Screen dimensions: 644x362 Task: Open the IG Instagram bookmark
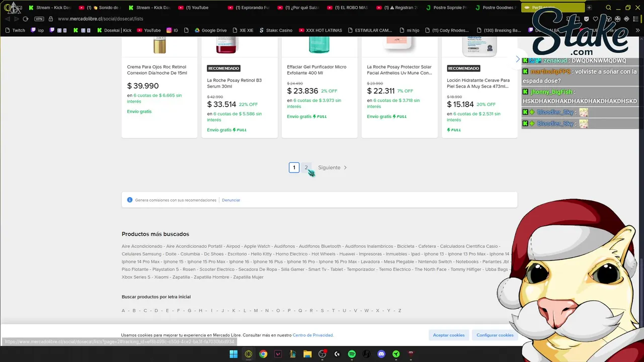tap(172, 30)
